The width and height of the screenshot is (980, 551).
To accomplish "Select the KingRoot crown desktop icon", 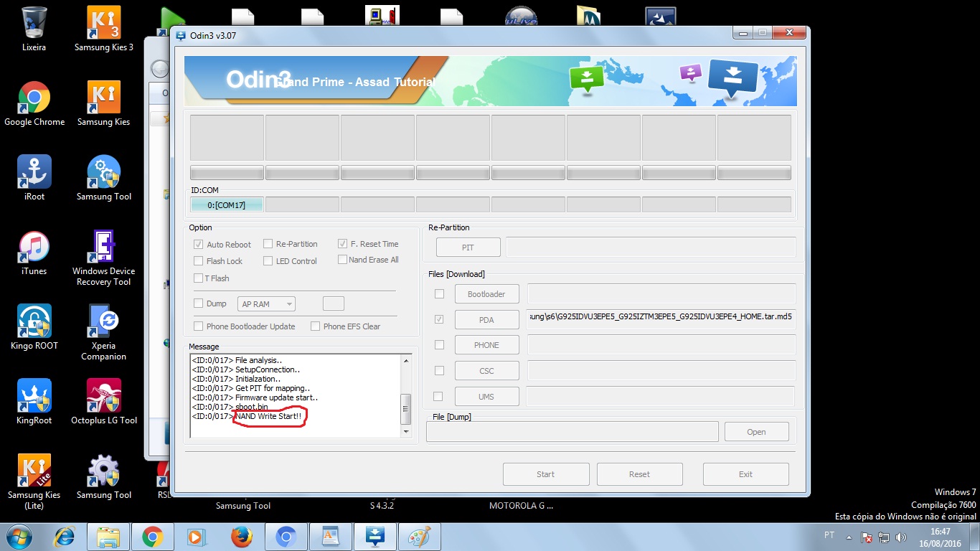I will (34, 402).
